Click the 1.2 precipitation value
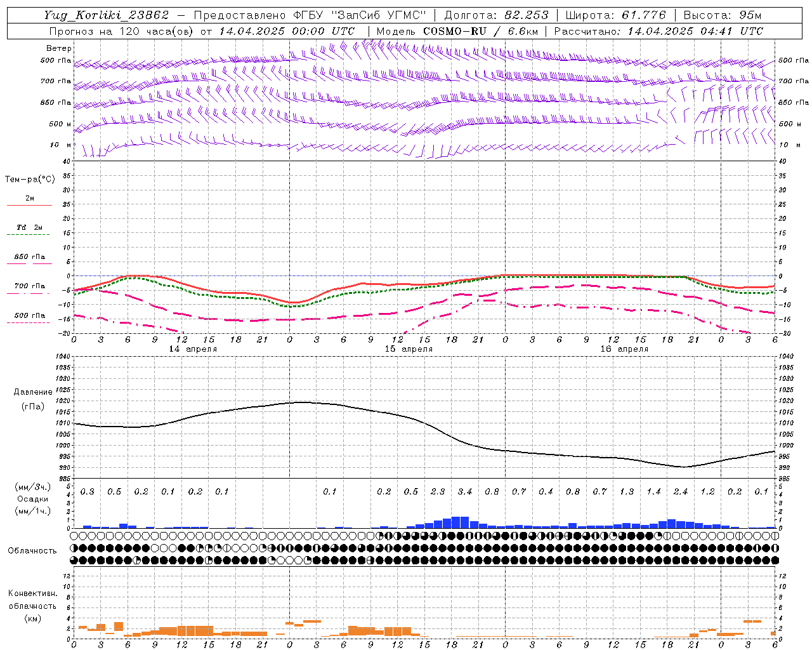This screenshot has width=812, height=650. [707, 492]
